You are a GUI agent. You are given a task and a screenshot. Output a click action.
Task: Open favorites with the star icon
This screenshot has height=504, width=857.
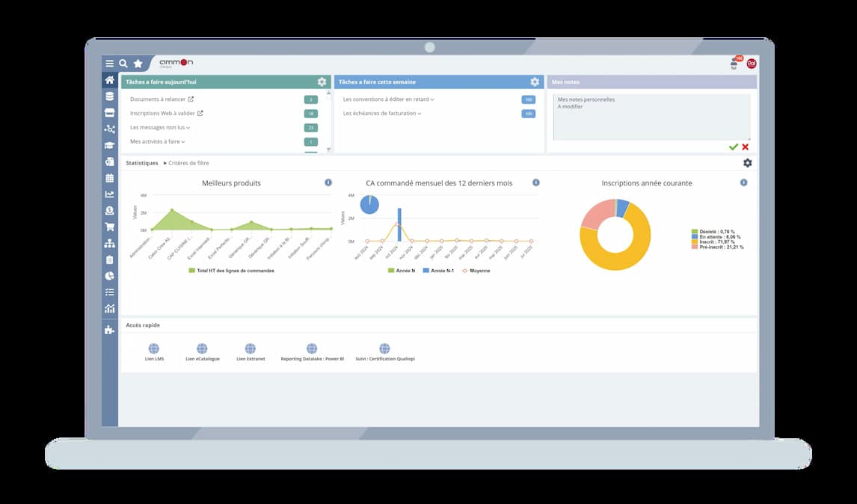point(138,64)
